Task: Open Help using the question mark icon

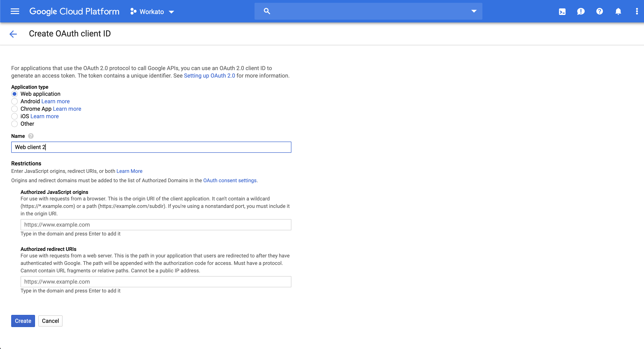Action: pyautogui.click(x=599, y=11)
